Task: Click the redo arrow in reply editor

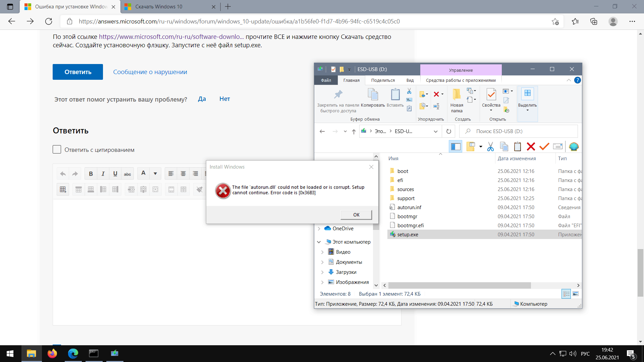Action: [x=75, y=174]
